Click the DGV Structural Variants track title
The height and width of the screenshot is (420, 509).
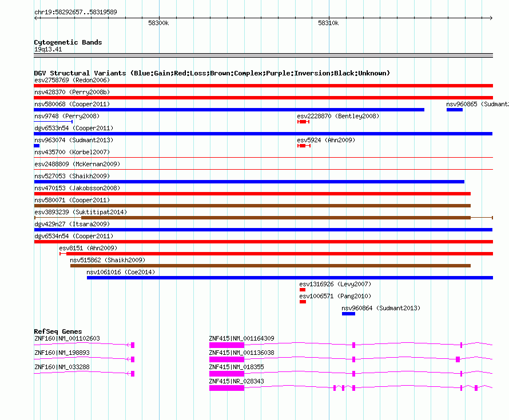tap(212, 73)
